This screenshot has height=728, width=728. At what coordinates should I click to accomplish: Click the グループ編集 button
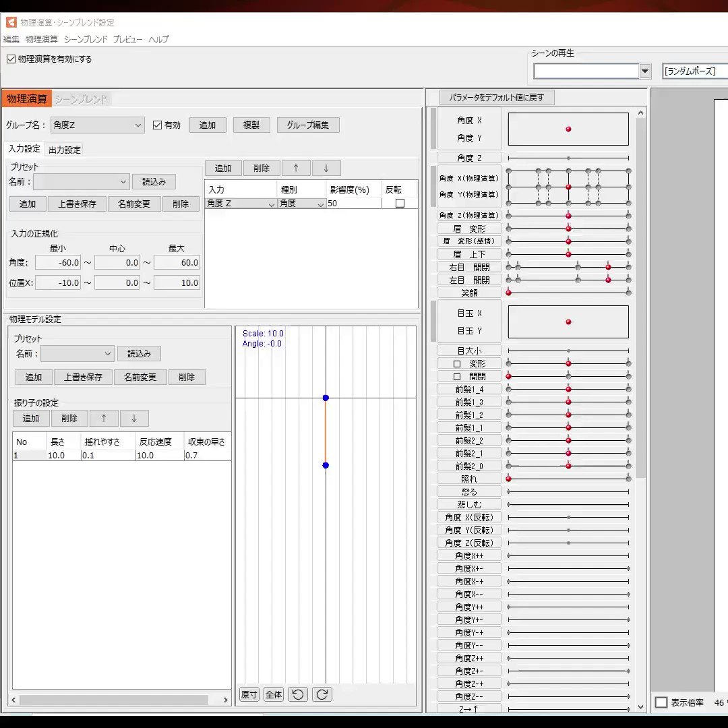tap(308, 125)
